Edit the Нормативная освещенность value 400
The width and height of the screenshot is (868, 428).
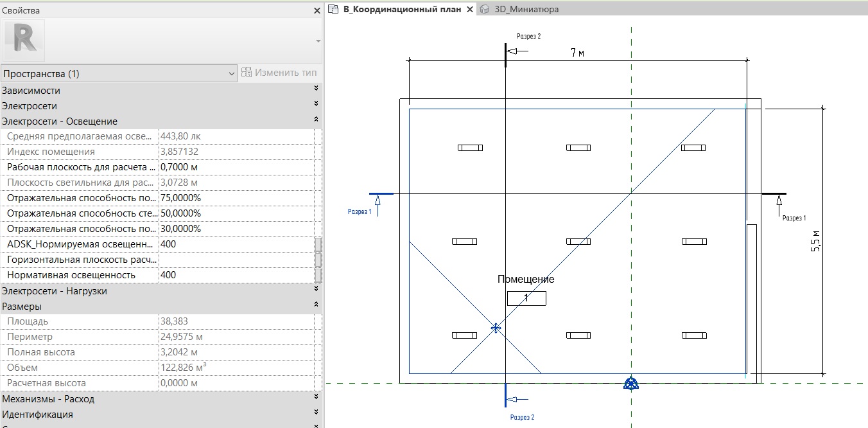coord(236,275)
